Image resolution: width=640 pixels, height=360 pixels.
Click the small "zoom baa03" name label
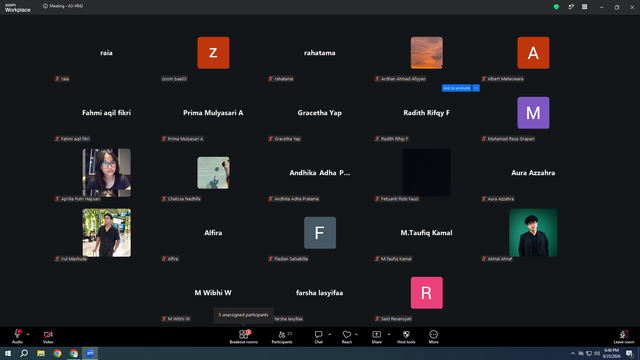point(174,79)
